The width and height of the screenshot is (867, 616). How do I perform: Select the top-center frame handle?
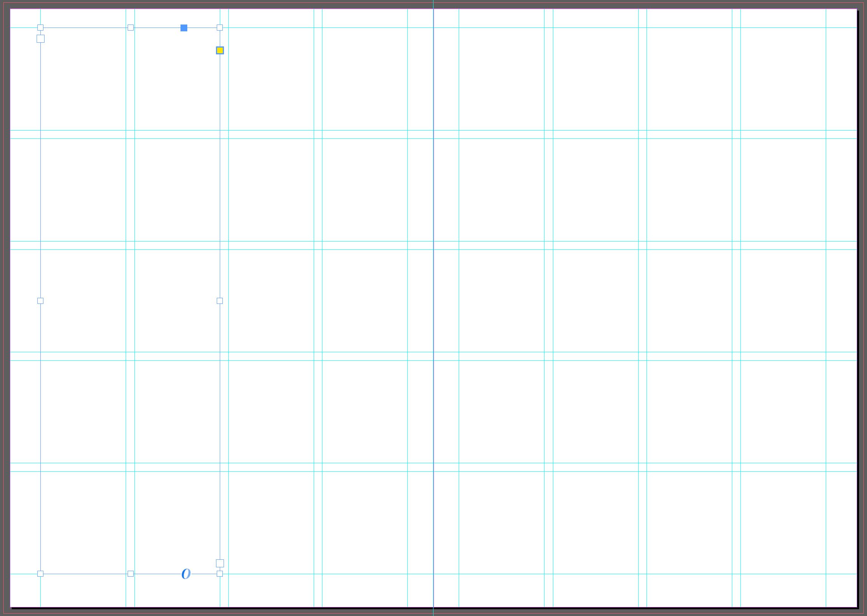coord(131,28)
